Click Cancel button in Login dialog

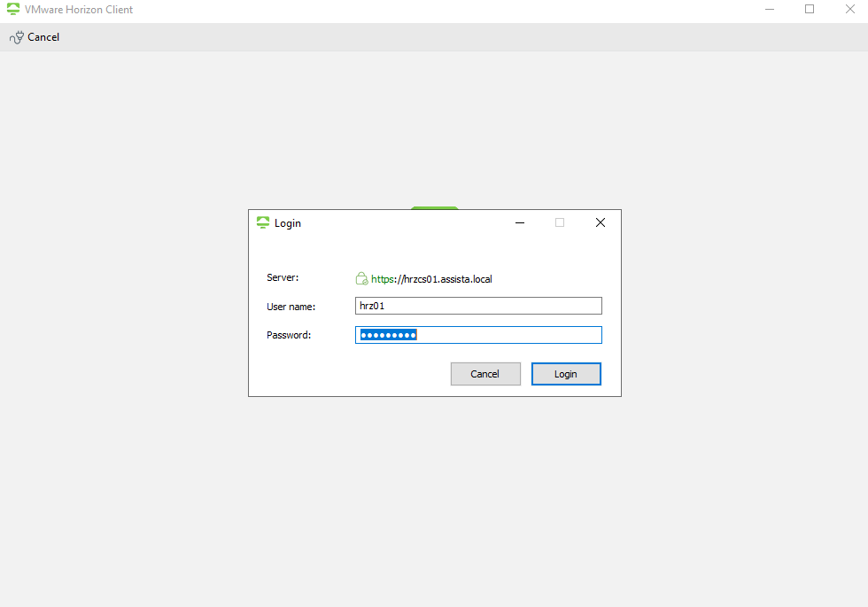point(485,374)
